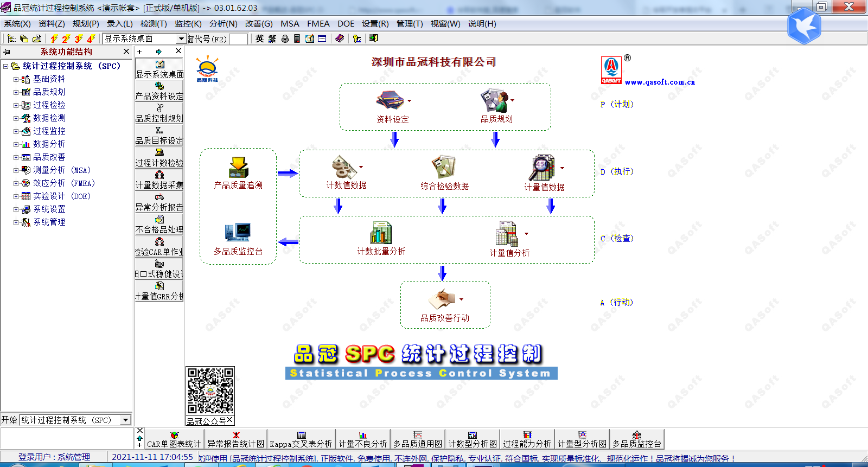
Task: Open 异常分析报告 shortcut button
Action: (x=159, y=202)
